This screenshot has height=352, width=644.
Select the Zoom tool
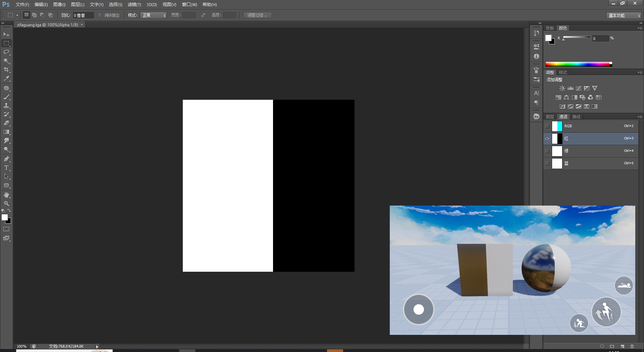[x=6, y=204]
